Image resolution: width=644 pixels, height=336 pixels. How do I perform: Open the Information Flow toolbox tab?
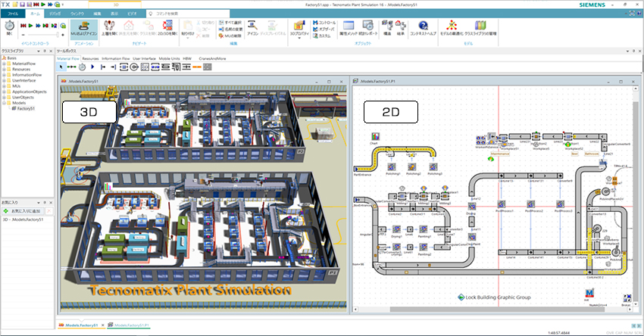point(115,59)
